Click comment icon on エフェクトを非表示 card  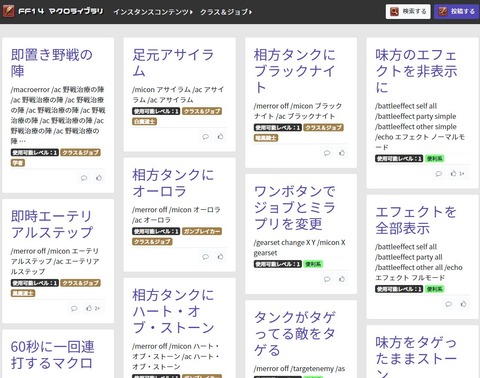coord(439,174)
